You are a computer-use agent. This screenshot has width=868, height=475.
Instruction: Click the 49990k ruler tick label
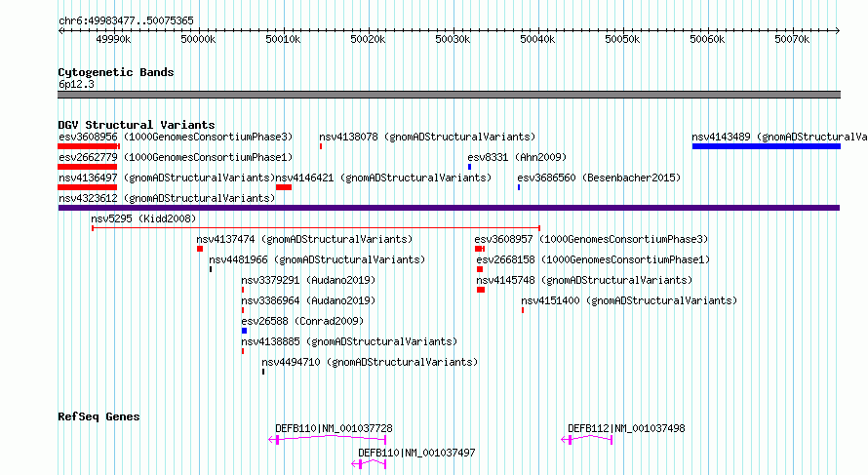coord(113,39)
